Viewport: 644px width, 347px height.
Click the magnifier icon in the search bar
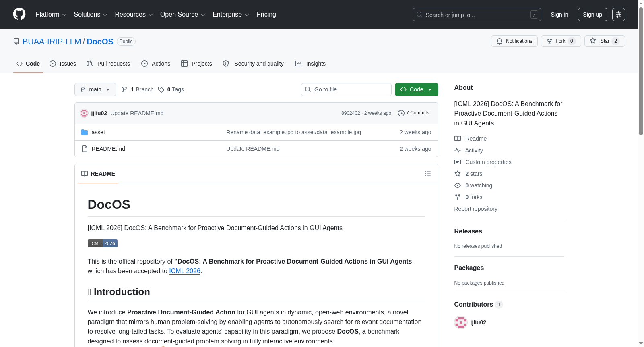pos(419,15)
